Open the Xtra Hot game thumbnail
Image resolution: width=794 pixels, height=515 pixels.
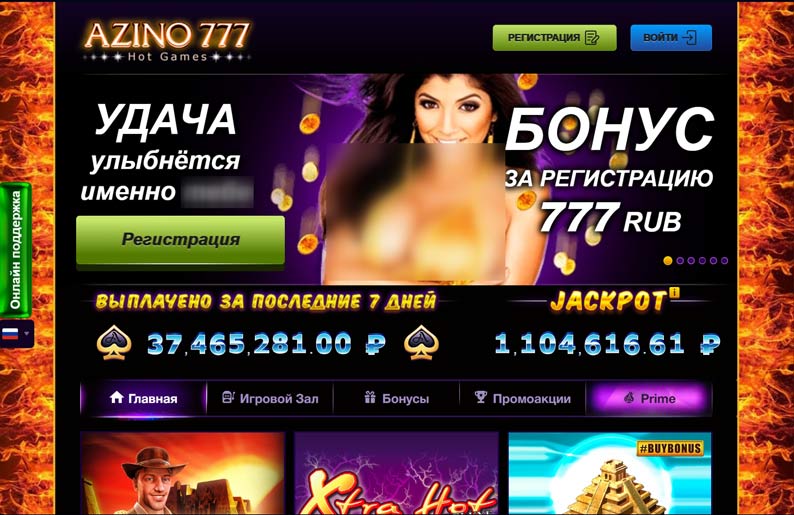[x=396, y=473]
